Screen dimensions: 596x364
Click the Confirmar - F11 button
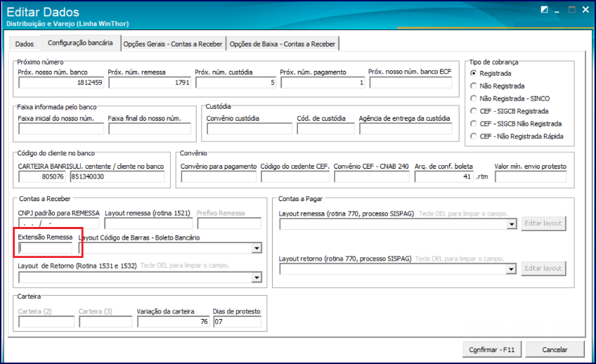point(491,349)
